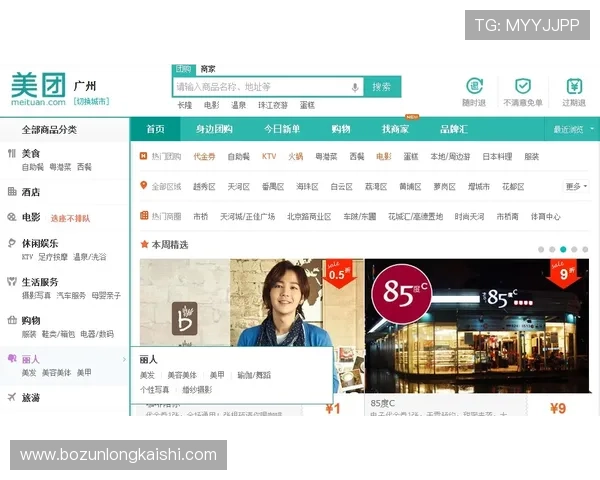The width and height of the screenshot is (600, 480).
Task: Open the 最近浏览 dropdown
Action: tap(572, 129)
